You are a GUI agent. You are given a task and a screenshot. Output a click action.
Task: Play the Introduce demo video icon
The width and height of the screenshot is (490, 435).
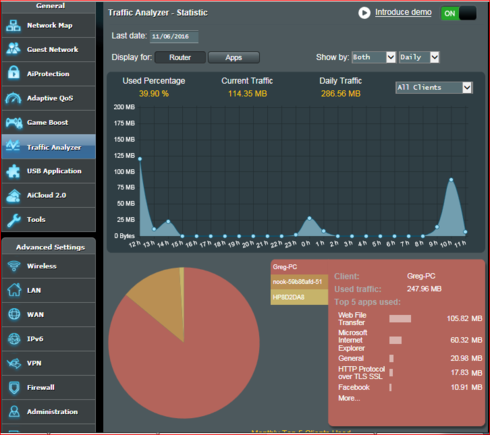364,13
